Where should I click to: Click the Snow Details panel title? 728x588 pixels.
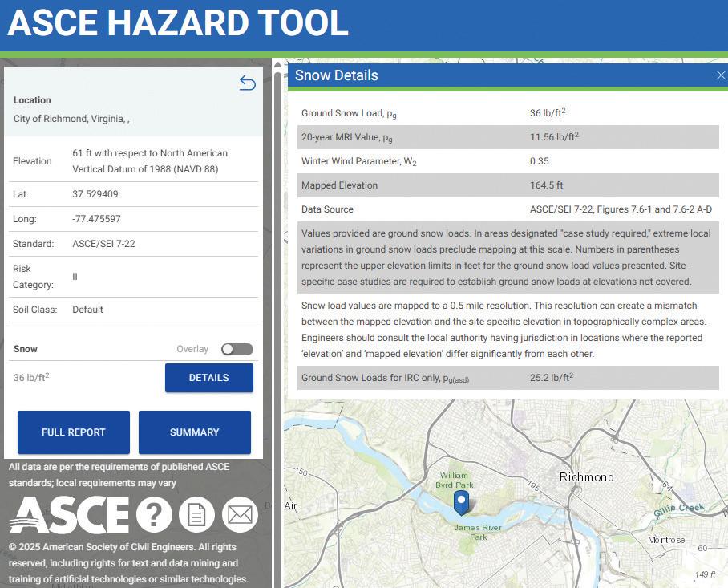point(337,75)
